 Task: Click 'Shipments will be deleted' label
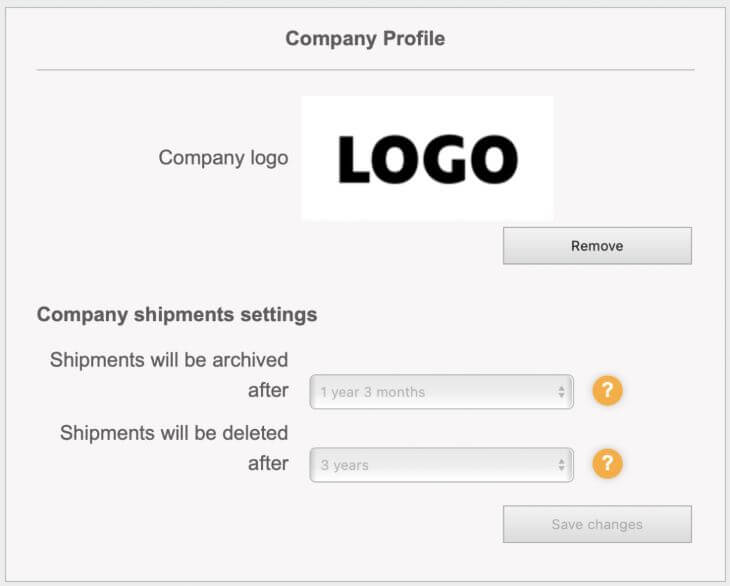[x=174, y=433]
